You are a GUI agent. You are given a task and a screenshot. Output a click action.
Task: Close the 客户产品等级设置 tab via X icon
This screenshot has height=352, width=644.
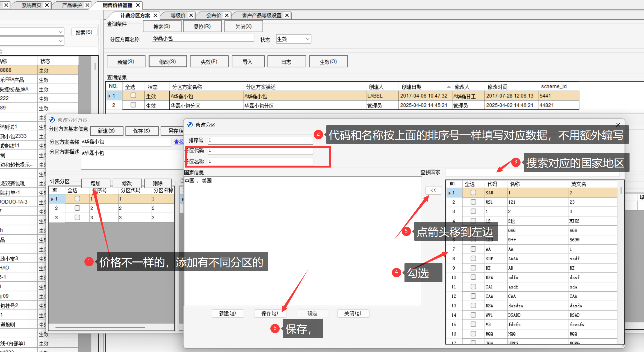[x=287, y=15]
